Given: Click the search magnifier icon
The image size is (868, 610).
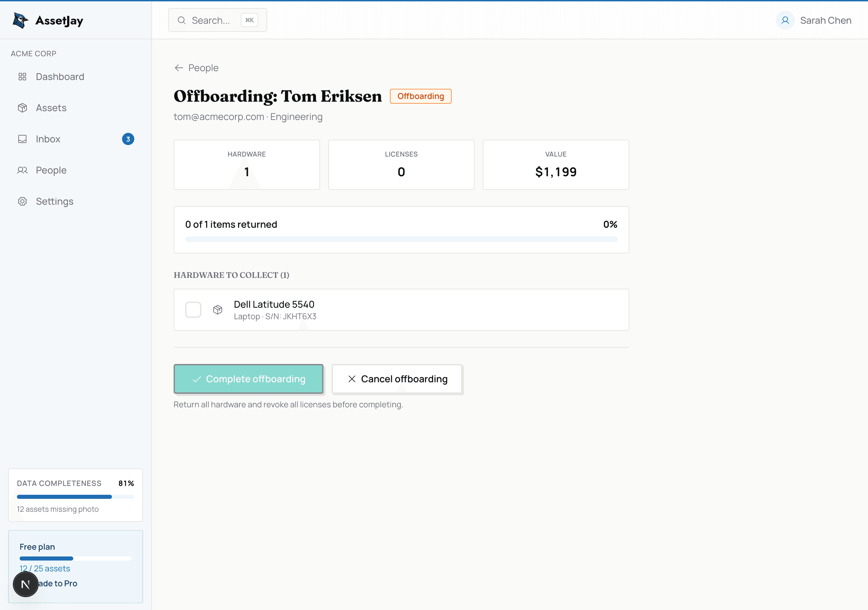Looking at the screenshot, I should [x=182, y=20].
